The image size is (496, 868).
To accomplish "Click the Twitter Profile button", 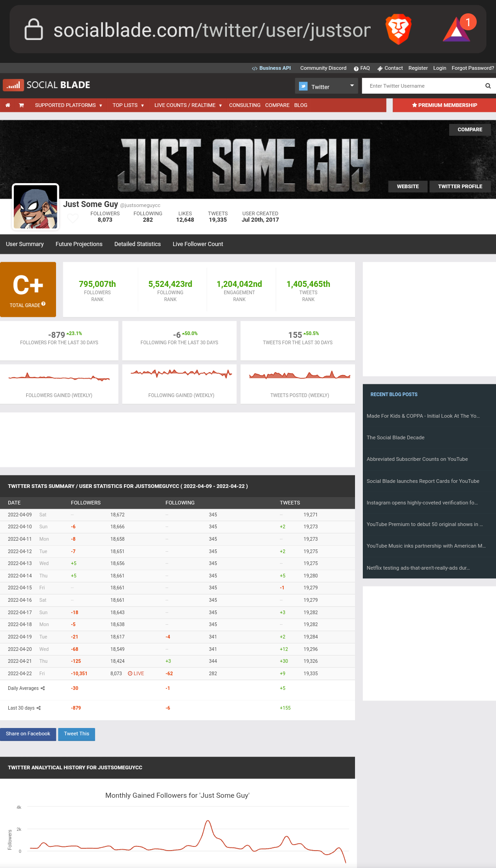I will point(460,186).
